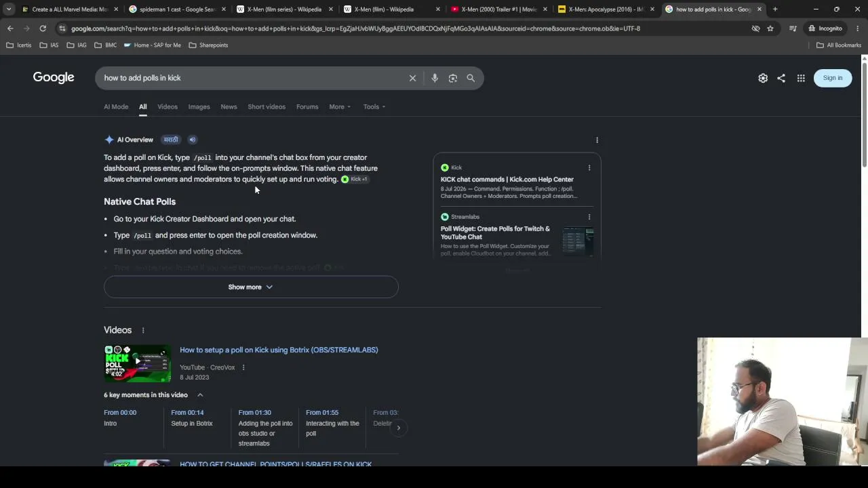Start voice search with microphone icon
The width and height of the screenshot is (868, 488).
[435, 78]
